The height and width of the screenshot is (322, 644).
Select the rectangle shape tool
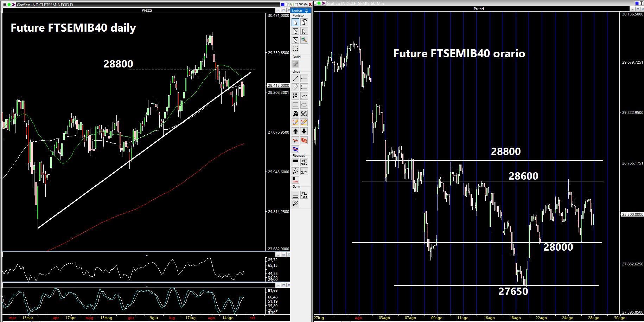(295, 105)
